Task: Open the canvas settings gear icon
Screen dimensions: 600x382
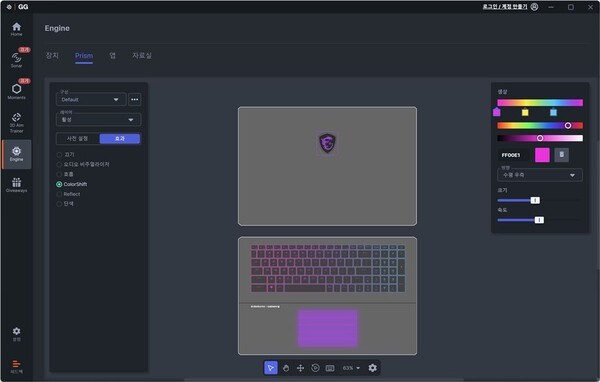Action: tap(372, 368)
